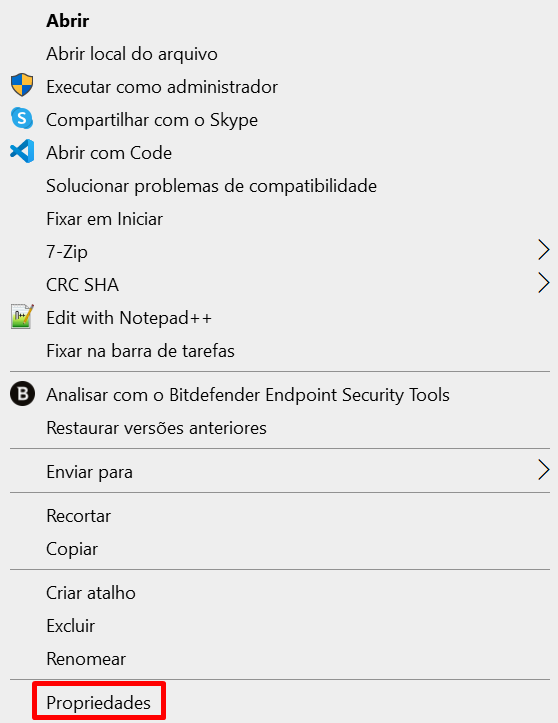Click the Notepad++ icon
This screenshot has width=558, height=723.
coord(22,316)
